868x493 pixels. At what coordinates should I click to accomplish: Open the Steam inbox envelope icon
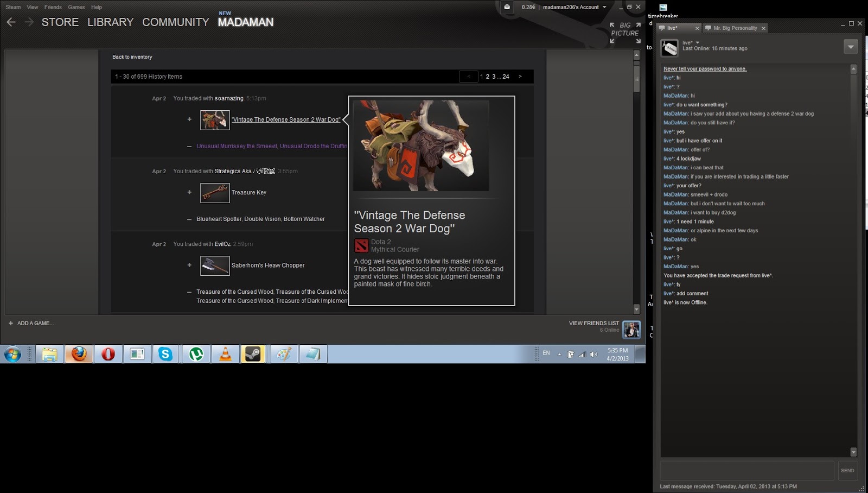[507, 7]
